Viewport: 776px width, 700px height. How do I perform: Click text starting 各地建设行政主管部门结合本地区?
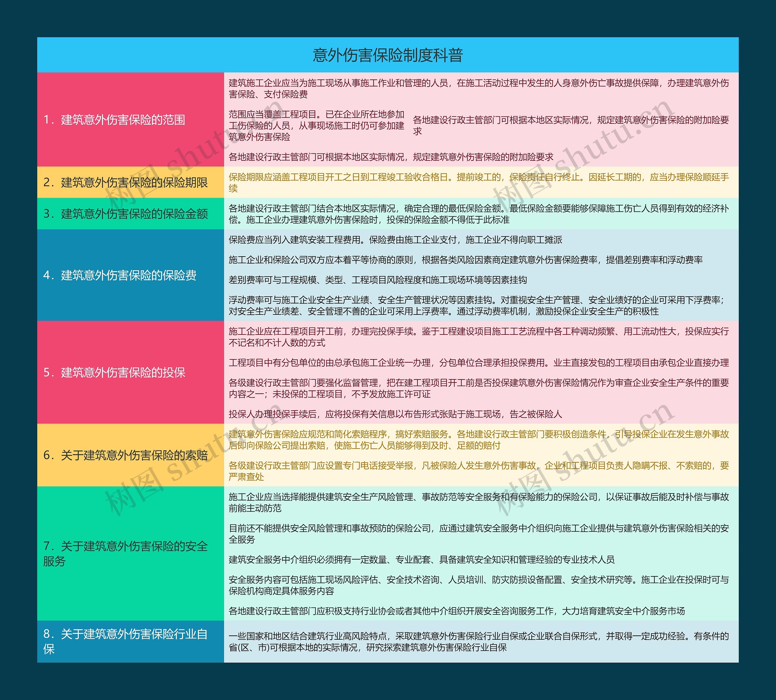tap(479, 214)
